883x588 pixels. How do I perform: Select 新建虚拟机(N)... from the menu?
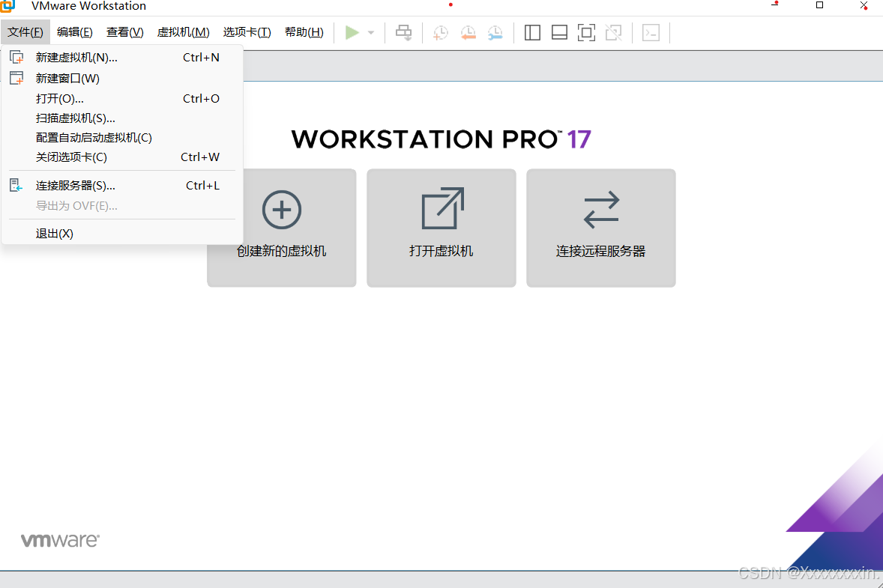[122, 58]
